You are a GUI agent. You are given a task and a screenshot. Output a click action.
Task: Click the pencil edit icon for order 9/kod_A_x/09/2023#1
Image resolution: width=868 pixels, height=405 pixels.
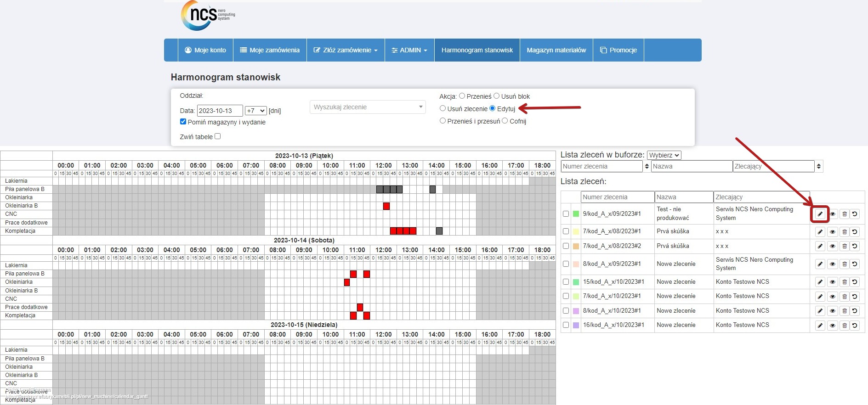click(820, 214)
